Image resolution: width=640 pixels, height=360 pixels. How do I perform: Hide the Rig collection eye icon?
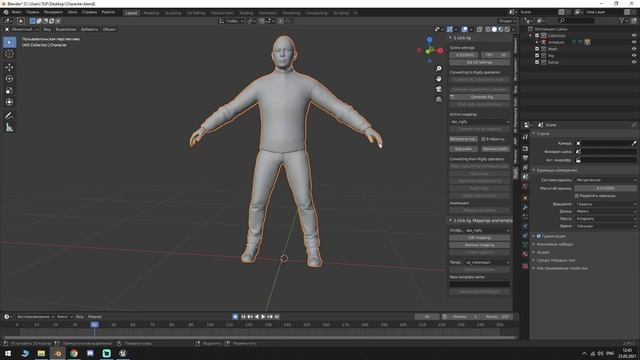[x=634, y=56]
